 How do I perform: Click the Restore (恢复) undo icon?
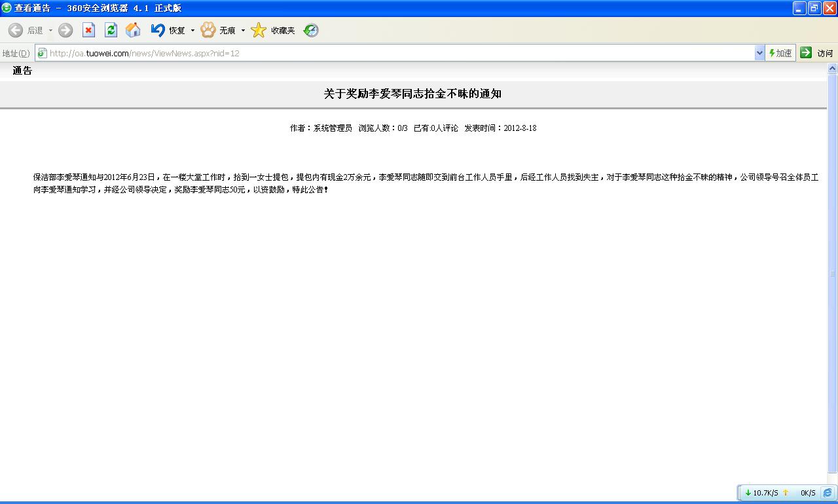tap(158, 30)
